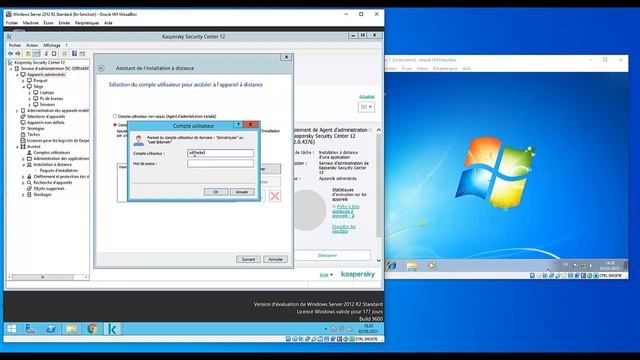Open Google Chrome from the taskbar
640x360 pixels.
point(92,329)
